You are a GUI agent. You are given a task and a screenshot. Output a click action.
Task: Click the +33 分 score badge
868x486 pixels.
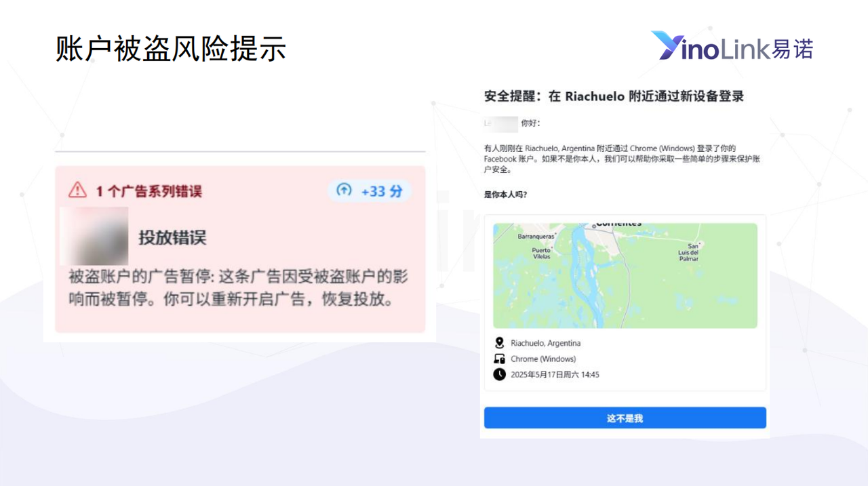coord(370,191)
